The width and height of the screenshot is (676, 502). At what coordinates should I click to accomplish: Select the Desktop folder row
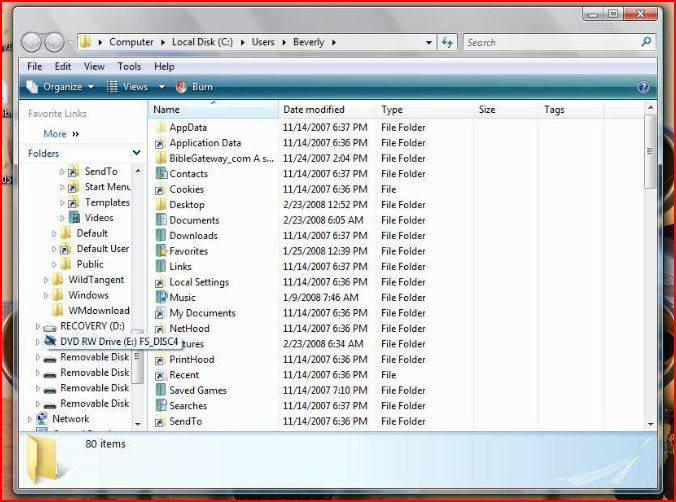[x=291, y=205]
